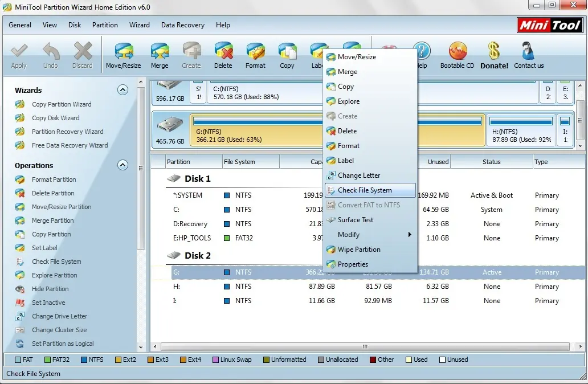Click the Status column header
Viewport: 588px width, 384px height.
click(x=492, y=162)
